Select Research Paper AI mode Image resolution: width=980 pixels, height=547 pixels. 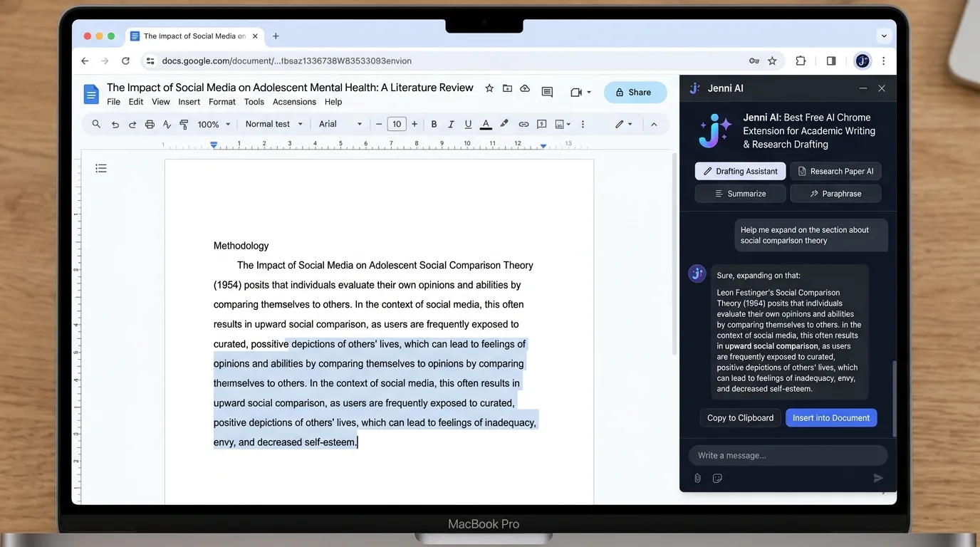[835, 171]
